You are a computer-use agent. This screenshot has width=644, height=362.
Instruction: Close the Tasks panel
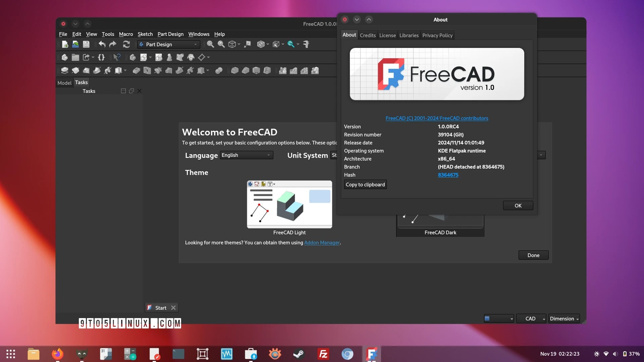click(x=140, y=91)
